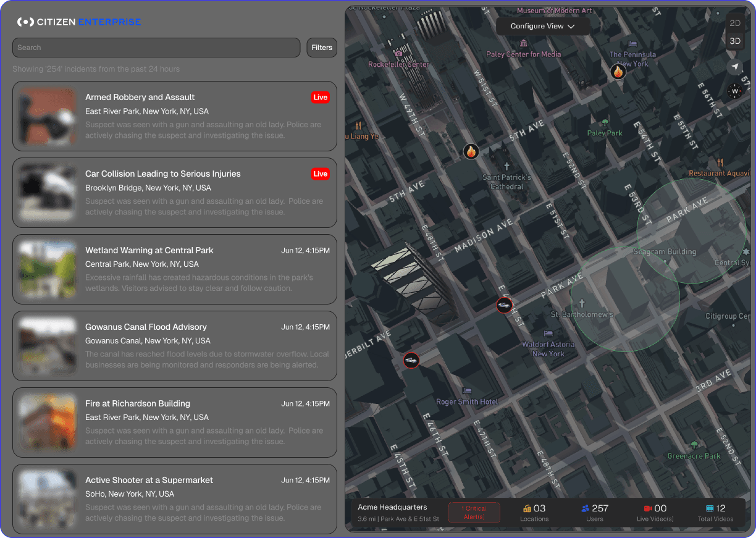Click Waldorf Astoria New York map label

[548, 349]
